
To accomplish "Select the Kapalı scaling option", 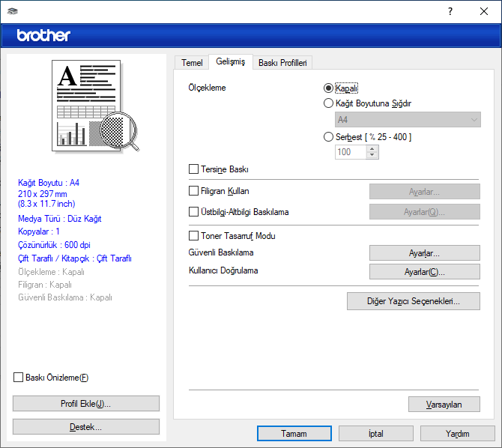I will coord(341,88).
